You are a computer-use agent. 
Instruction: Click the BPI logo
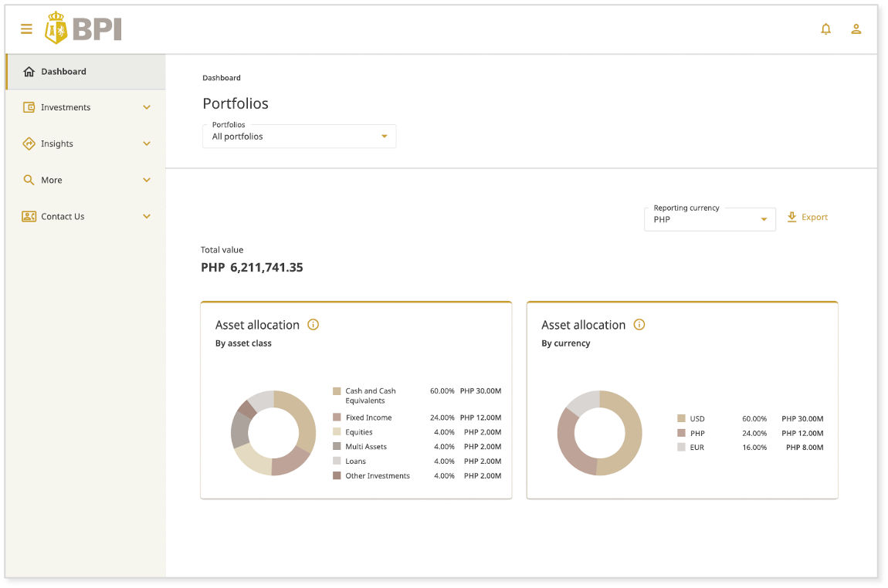[83, 29]
